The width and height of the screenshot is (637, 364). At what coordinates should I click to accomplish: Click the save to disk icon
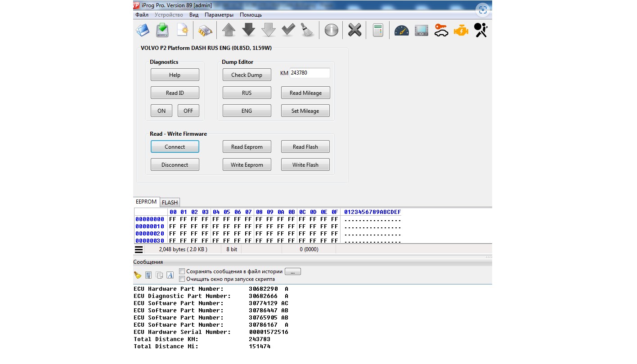(162, 30)
